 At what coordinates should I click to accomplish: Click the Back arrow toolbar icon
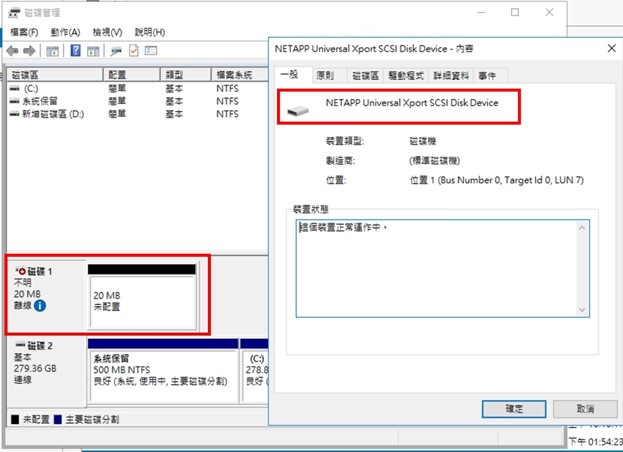click(12, 50)
